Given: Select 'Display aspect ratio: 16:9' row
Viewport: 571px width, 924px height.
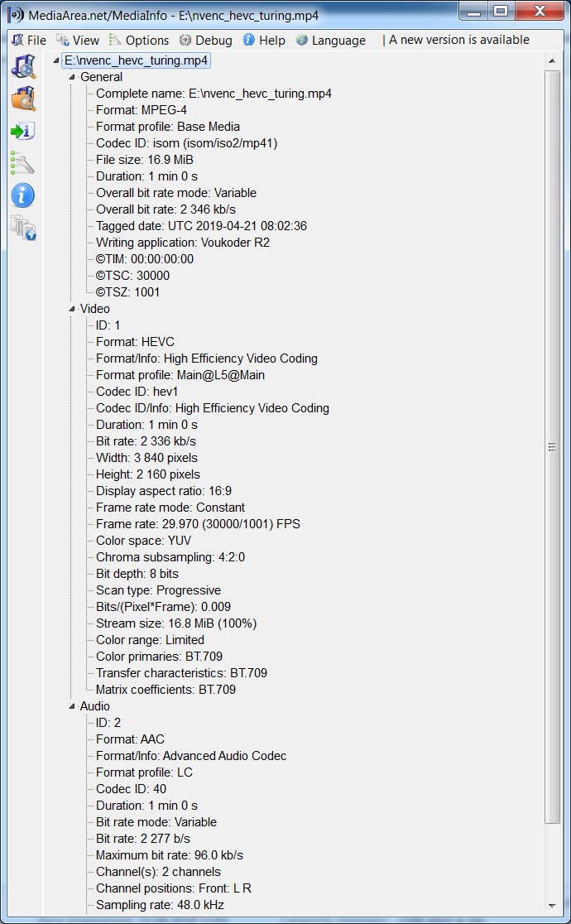Looking at the screenshot, I should coord(164,491).
